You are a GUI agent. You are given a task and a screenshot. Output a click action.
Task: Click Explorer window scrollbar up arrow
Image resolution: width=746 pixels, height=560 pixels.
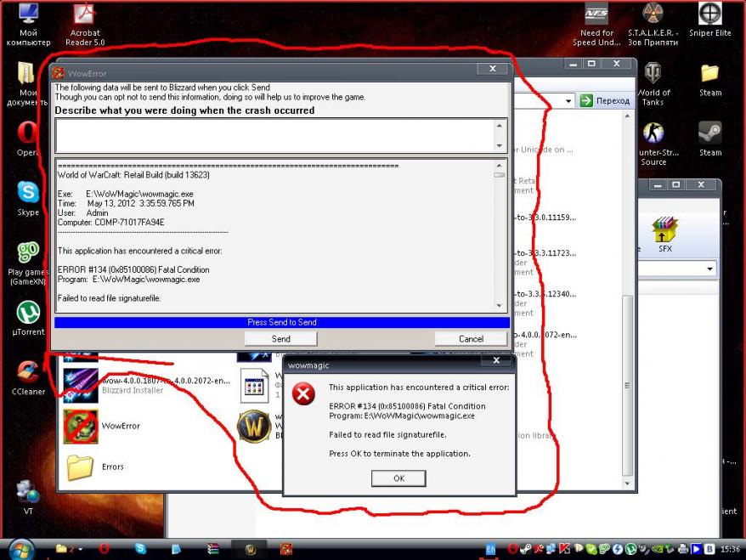[627, 116]
